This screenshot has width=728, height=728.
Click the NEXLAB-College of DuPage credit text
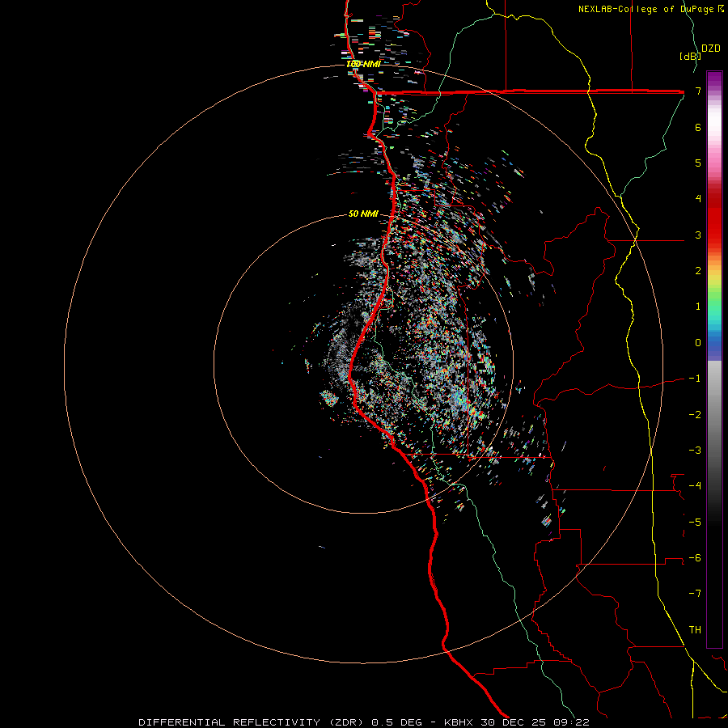click(650, 9)
